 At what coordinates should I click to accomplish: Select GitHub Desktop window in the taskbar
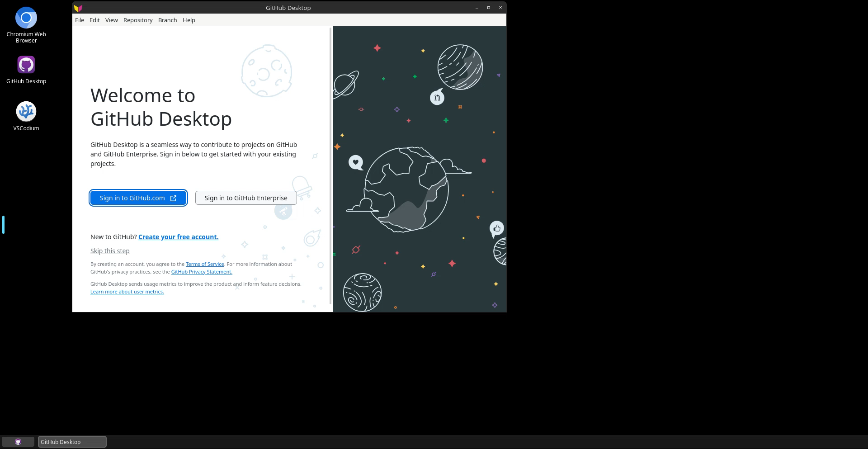(72, 442)
